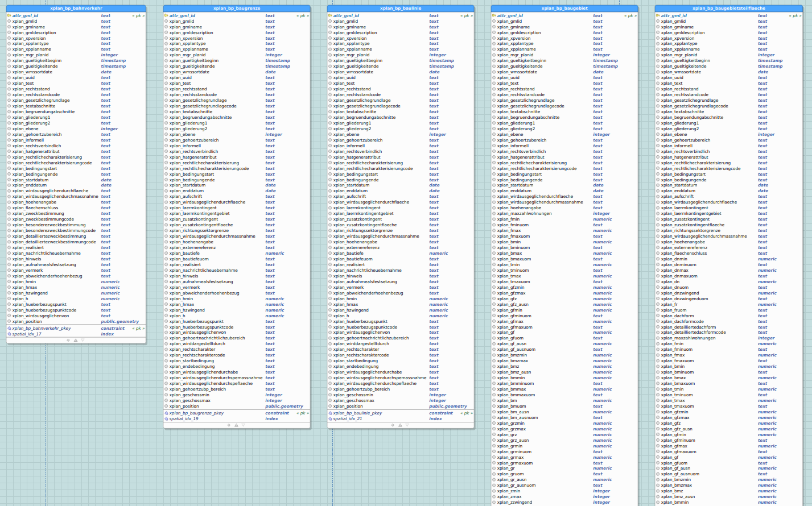The width and height of the screenshot is (812, 506).
Task: Toggle attributes diamond in xplan_bp_baulinie footer
Action: tap(393, 425)
